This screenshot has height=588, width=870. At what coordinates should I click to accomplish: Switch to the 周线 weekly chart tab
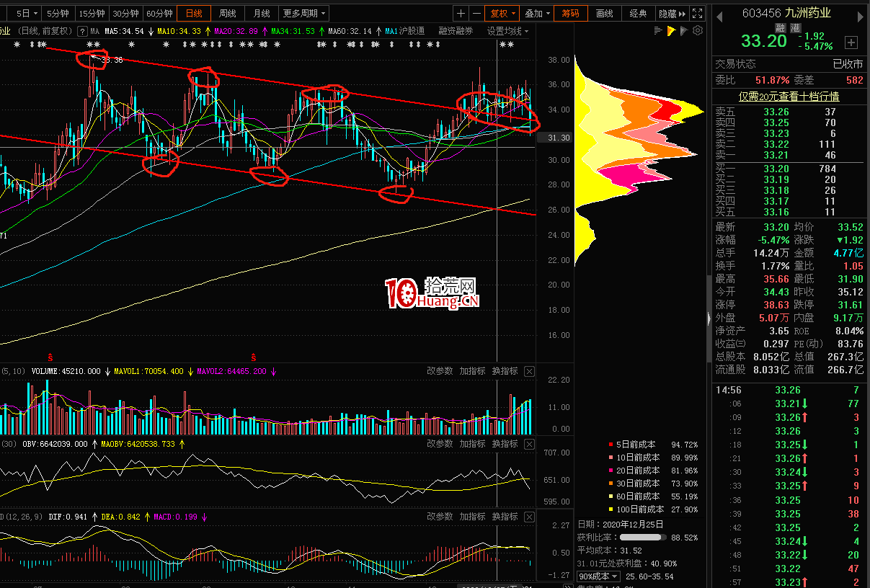(228, 13)
